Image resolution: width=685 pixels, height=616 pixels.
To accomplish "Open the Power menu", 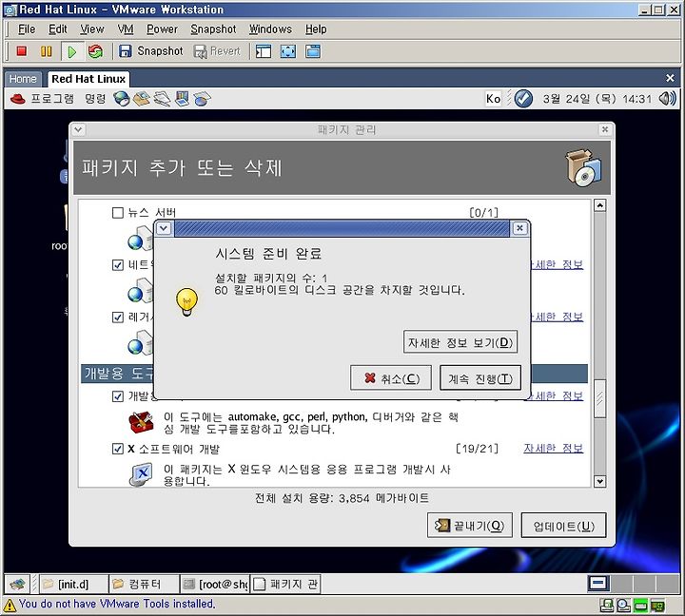I will (x=162, y=29).
